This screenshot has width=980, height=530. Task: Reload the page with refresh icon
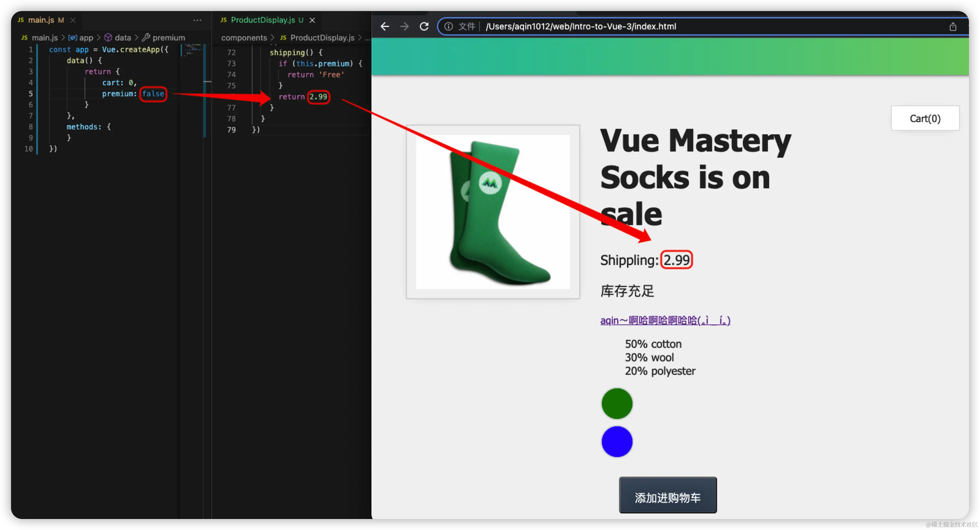pyautogui.click(x=424, y=26)
